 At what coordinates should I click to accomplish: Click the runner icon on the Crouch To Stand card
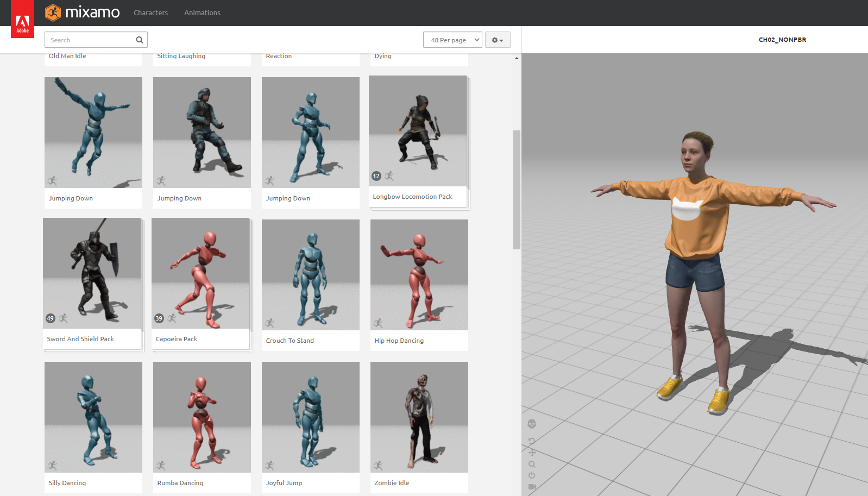[x=269, y=323]
